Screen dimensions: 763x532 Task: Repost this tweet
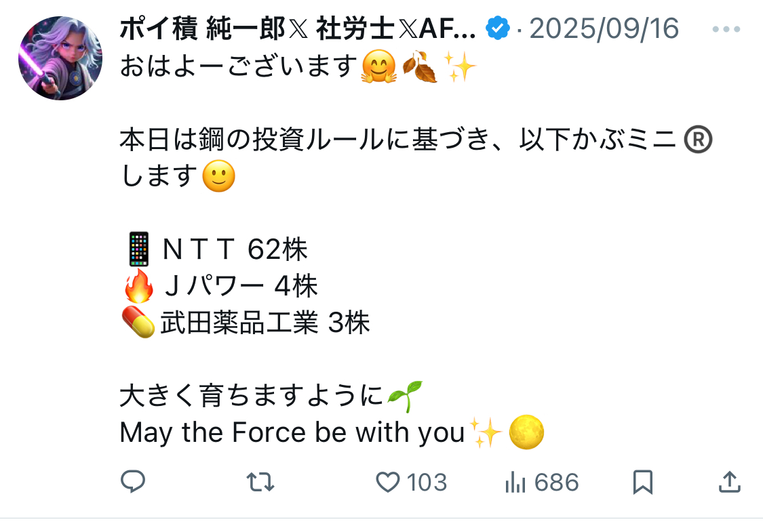260,482
